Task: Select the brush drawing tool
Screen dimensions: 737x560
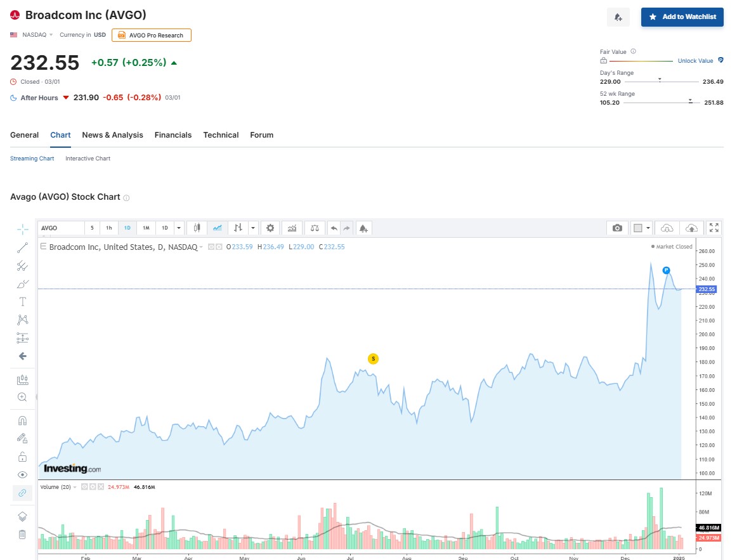Action: pos(23,283)
